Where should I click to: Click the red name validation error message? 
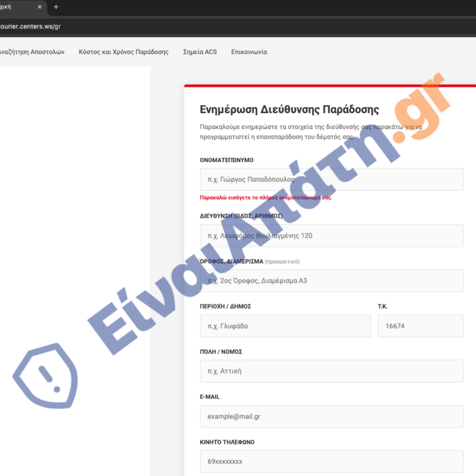click(266, 198)
